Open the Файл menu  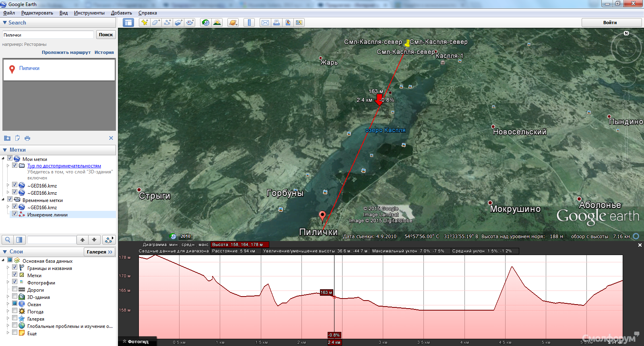point(9,13)
